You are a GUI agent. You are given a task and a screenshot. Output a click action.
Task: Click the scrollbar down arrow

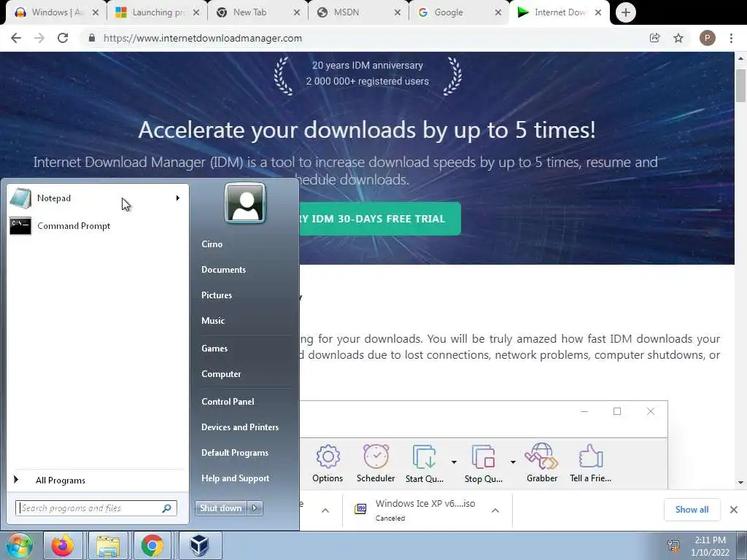coord(740,483)
